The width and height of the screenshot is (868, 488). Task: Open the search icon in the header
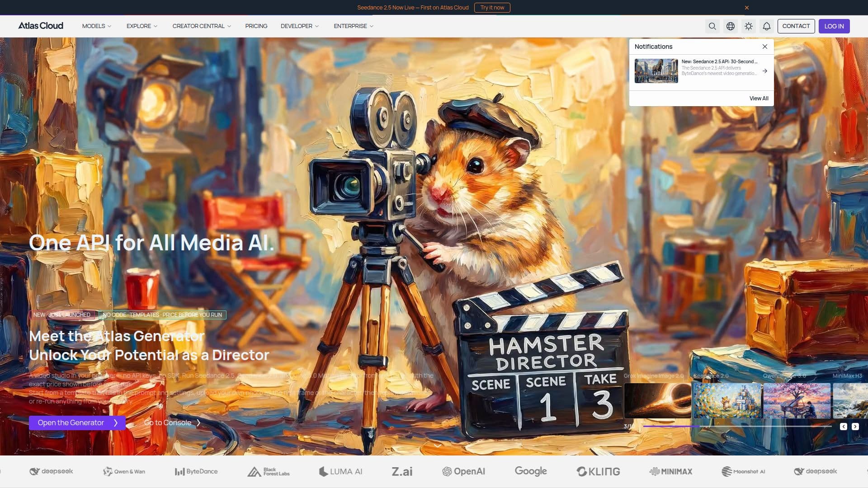pos(712,26)
